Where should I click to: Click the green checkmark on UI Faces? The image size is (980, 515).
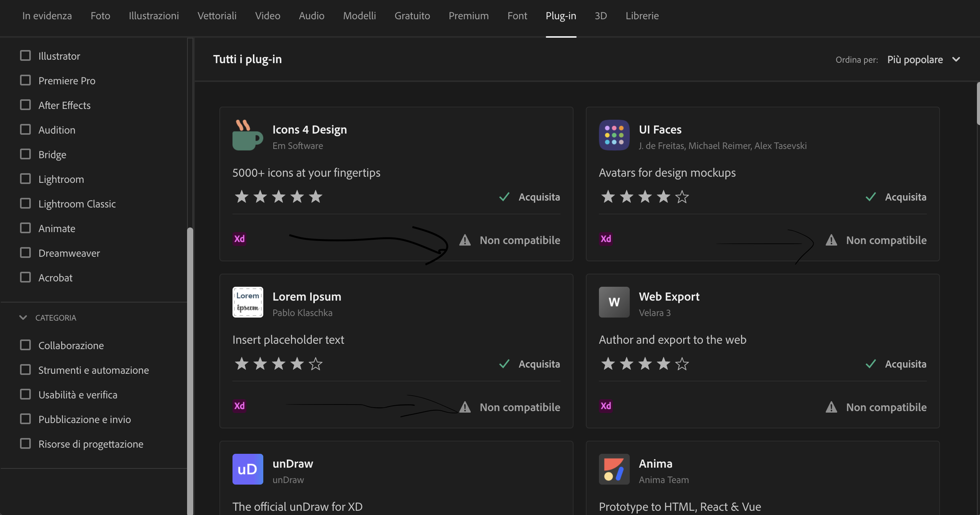click(x=871, y=197)
